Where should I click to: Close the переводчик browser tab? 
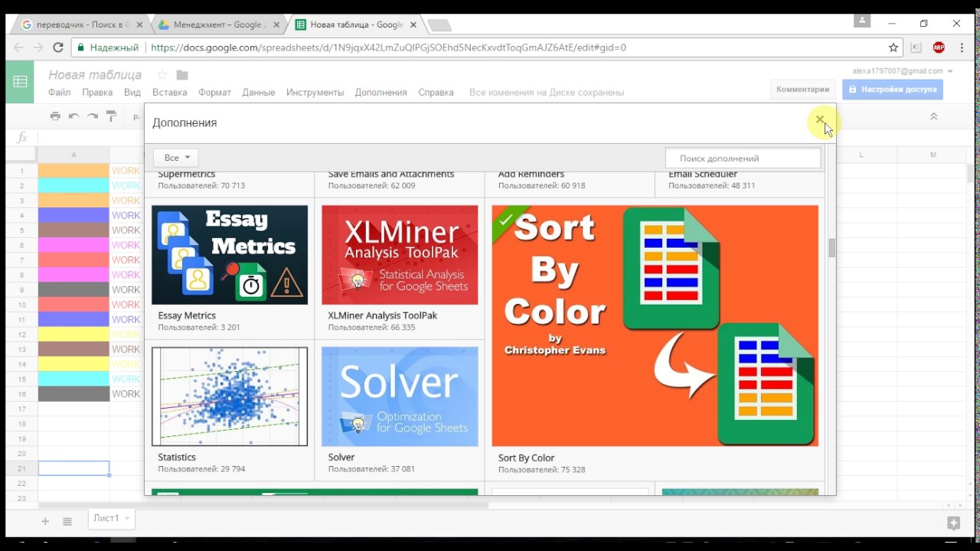139,24
